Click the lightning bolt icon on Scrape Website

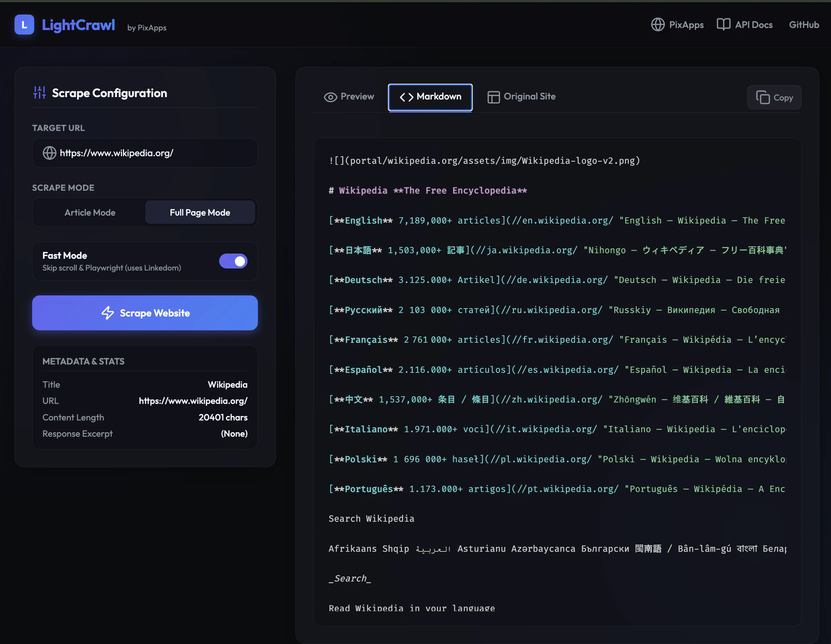pos(108,313)
